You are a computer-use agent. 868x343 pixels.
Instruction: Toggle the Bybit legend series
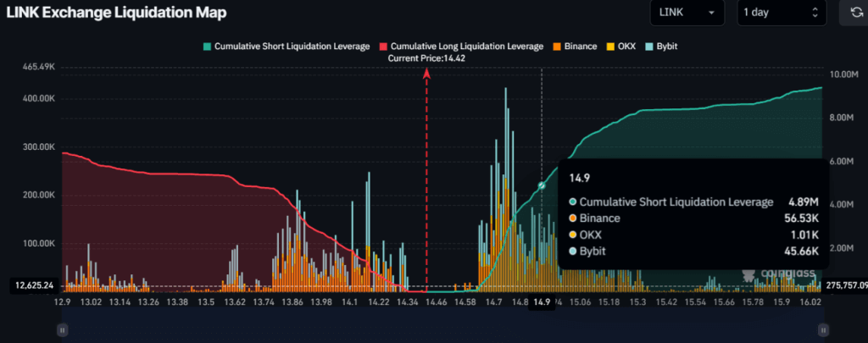click(x=661, y=47)
